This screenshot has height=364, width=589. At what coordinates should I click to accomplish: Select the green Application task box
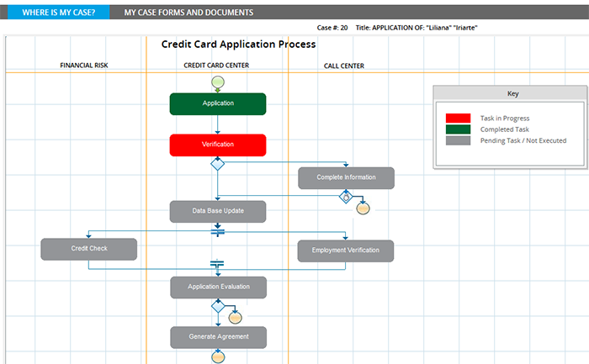point(218,103)
